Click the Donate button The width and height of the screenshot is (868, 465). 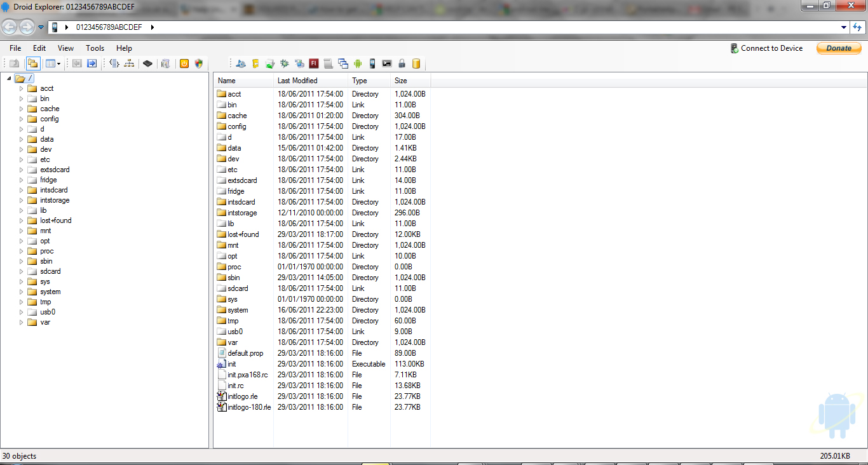pos(839,48)
